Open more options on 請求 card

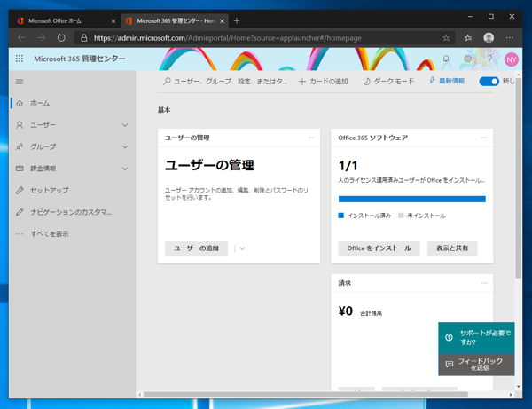[x=484, y=283]
